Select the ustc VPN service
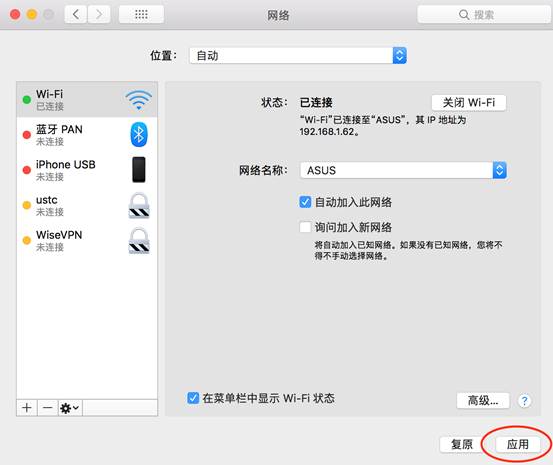This screenshot has width=553, height=465. [87, 205]
